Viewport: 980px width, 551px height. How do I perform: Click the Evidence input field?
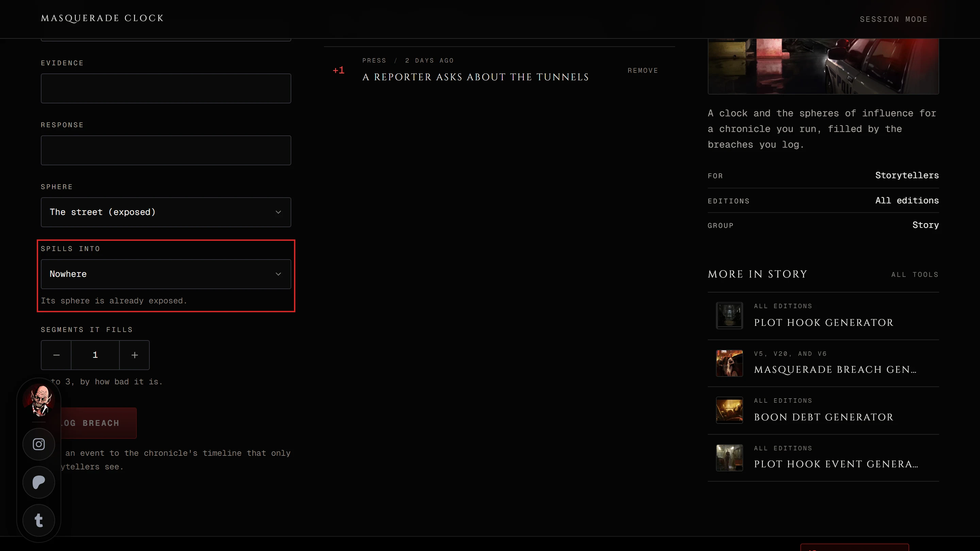[166, 88]
